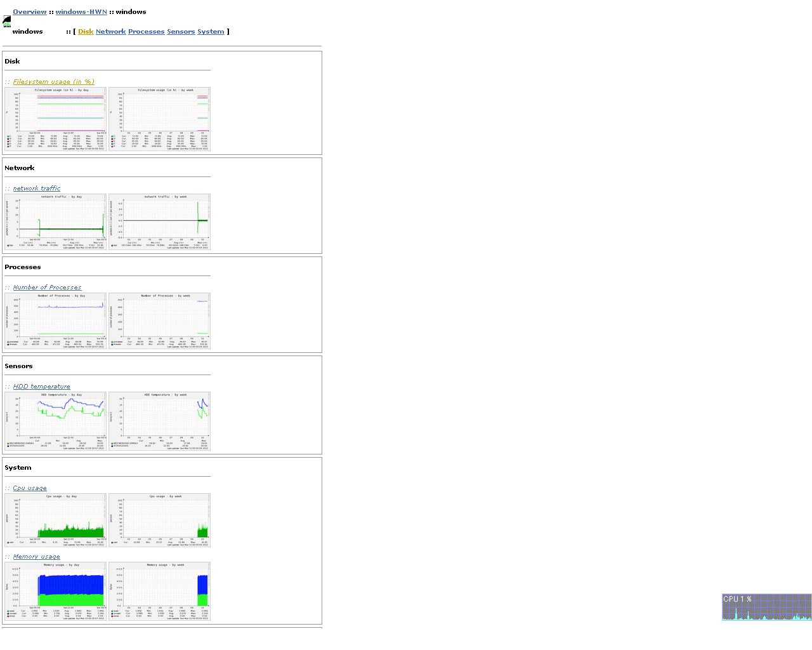The image size is (812, 650).
Task: Select the Sensors category link
Action: pyautogui.click(x=181, y=32)
